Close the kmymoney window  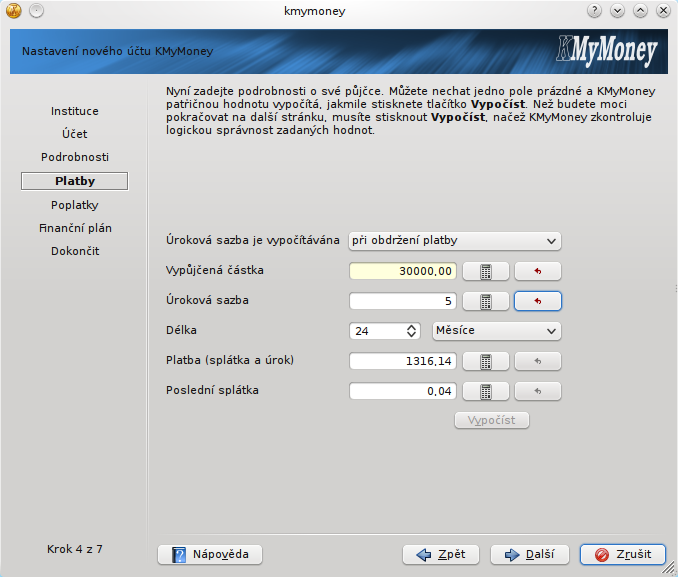pyautogui.click(x=663, y=11)
